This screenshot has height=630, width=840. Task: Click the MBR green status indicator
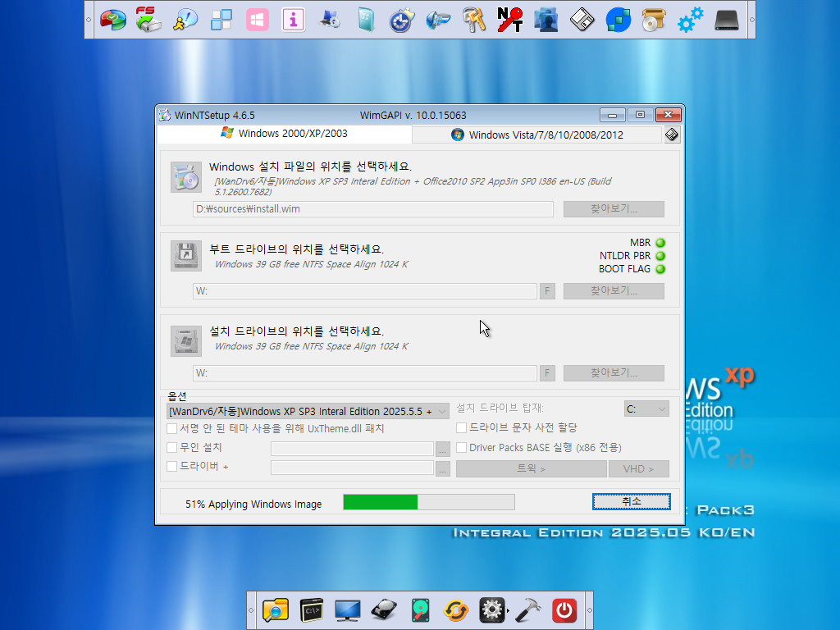(x=660, y=243)
